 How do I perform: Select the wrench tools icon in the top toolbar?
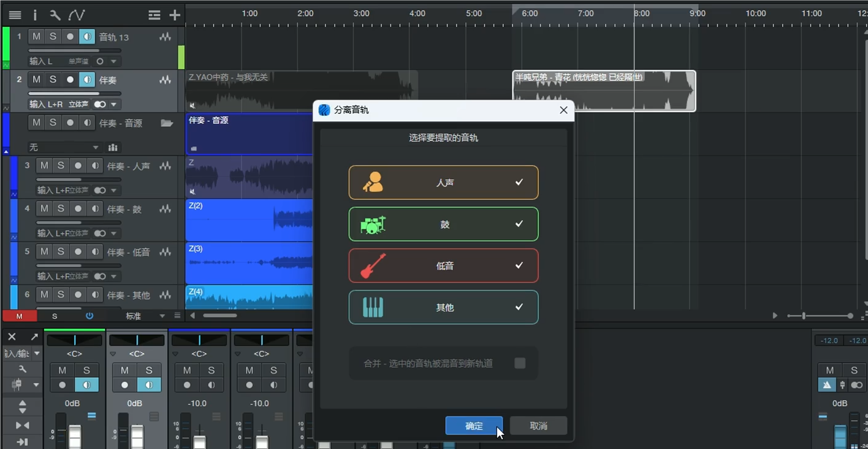55,15
